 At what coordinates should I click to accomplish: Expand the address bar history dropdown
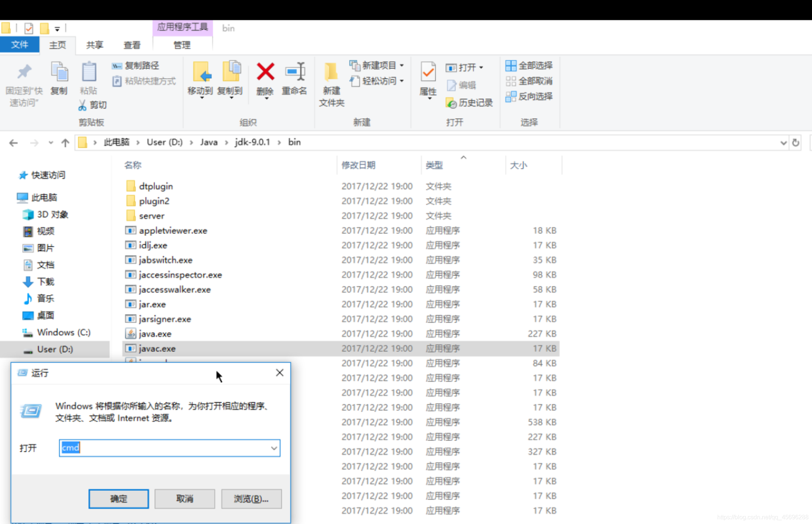tap(783, 143)
